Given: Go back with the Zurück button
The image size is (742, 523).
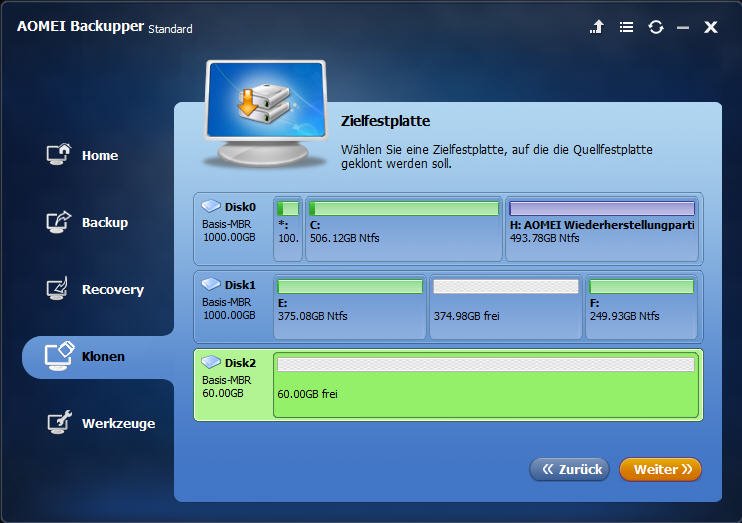Looking at the screenshot, I should (570, 470).
